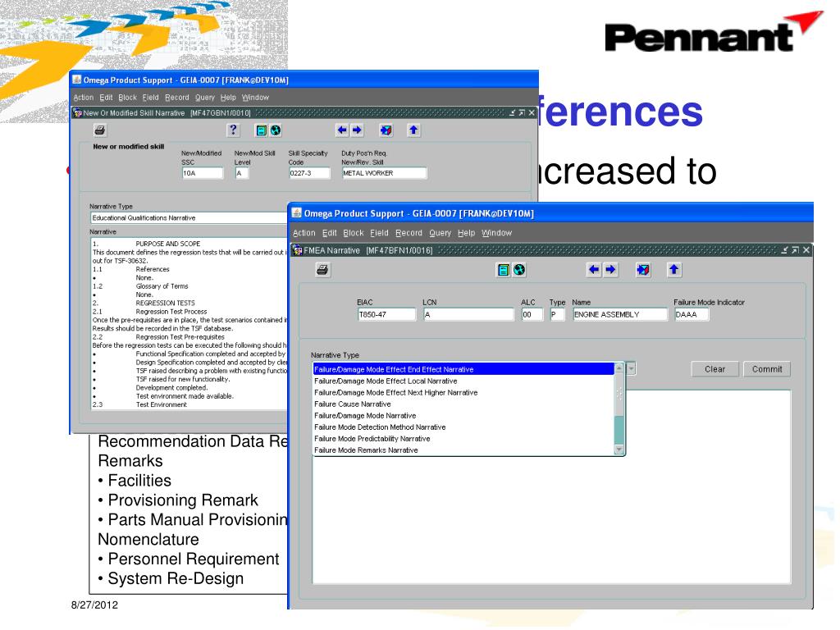Click the EIAC field T850-47
Image resolution: width=840 pixels, height=630 pixels.
click(387, 314)
